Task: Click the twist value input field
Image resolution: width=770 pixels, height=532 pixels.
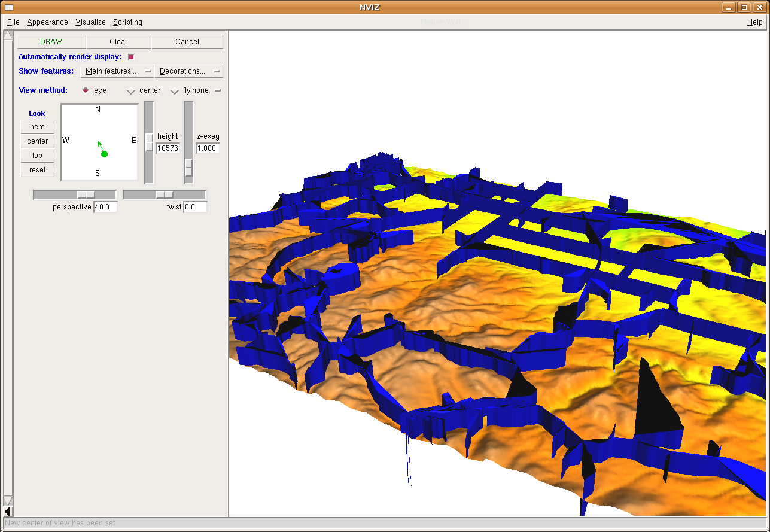Action: (x=195, y=207)
